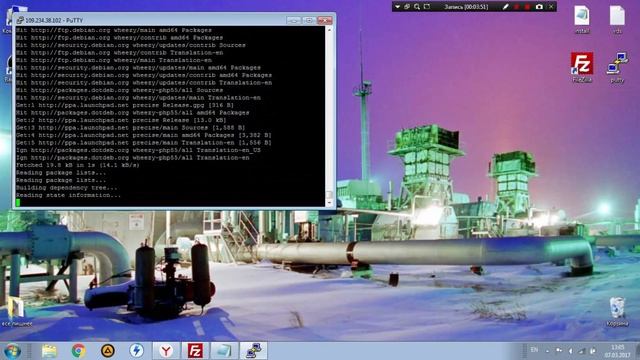Screen dimensions: 640x360
Task: Switch to PuTTY on the taskbar
Action: click(x=253, y=351)
